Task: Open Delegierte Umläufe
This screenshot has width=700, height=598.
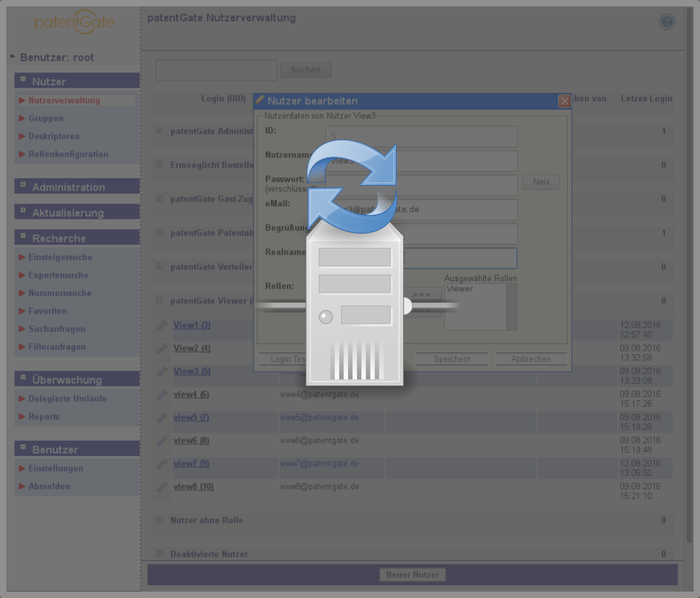Action: 68,398
